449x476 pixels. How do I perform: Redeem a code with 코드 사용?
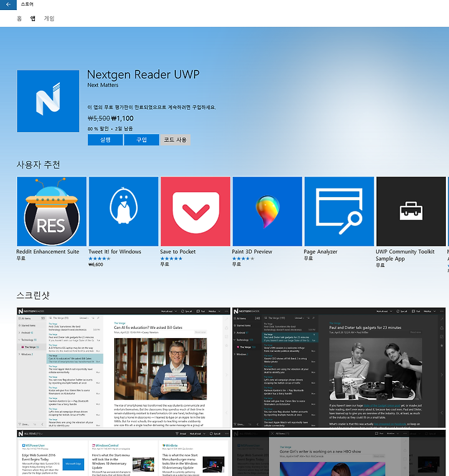coord(175,140)
